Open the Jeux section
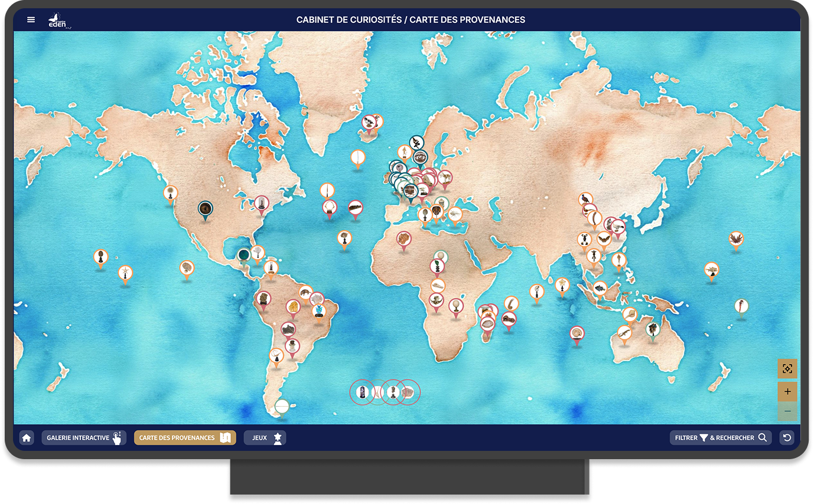The height and width of the screenshot is (504, 814). pos(265,438)
